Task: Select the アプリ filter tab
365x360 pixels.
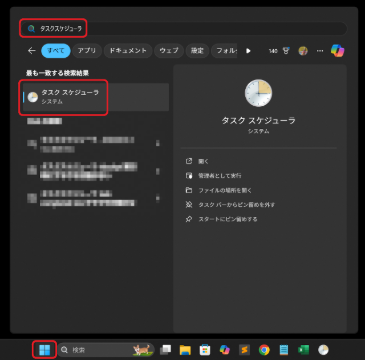Action: point(87,51)
